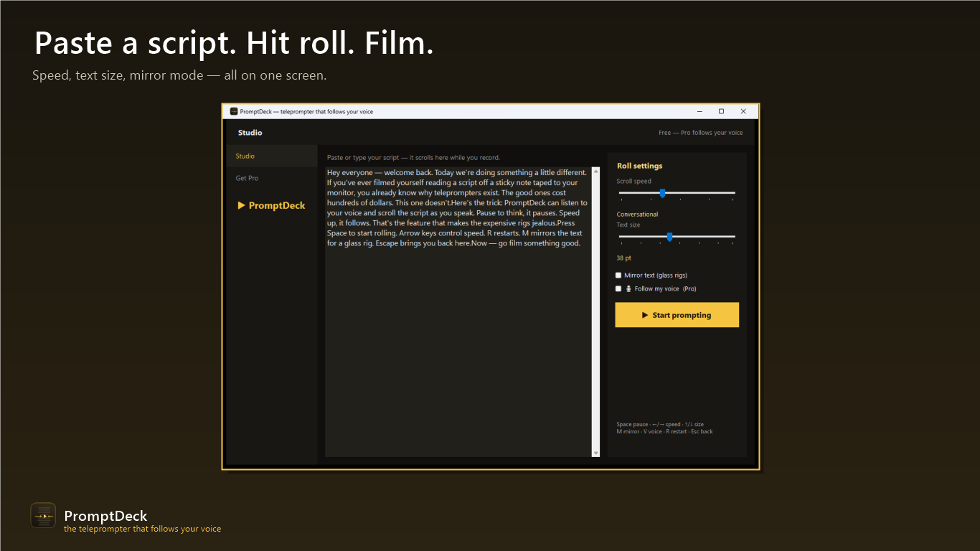980x551 pixels.
Task: Click the Scroll speed slider handle
Action: 662,193
